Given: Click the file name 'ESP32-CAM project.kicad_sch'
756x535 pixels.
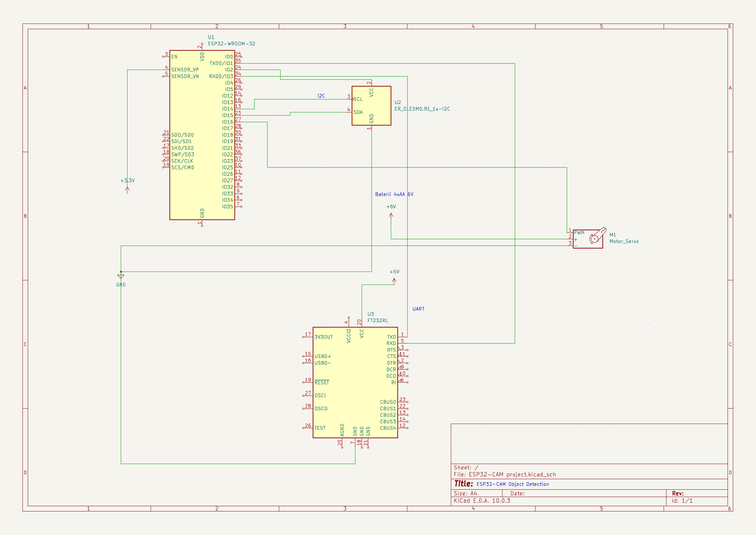Looking at the screenshot, I should click(x=512, y=475).
